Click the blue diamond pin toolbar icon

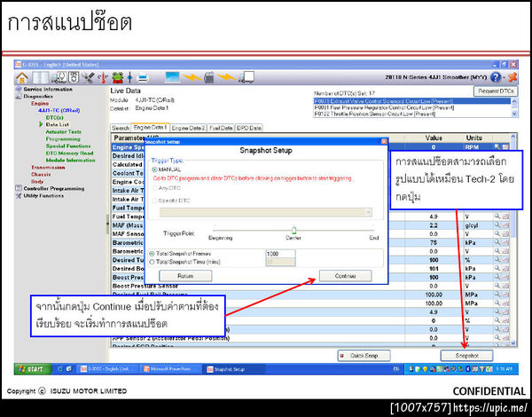(129, 78)
